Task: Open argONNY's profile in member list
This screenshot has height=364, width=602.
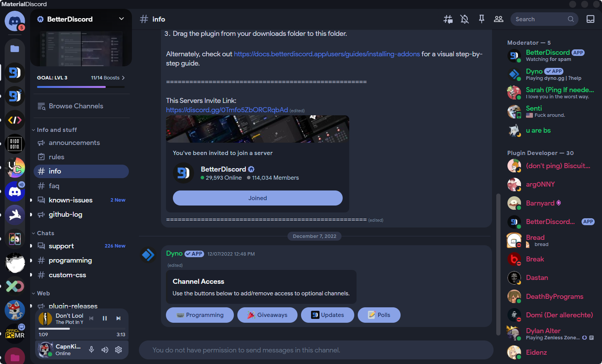Action: (551, 184)
